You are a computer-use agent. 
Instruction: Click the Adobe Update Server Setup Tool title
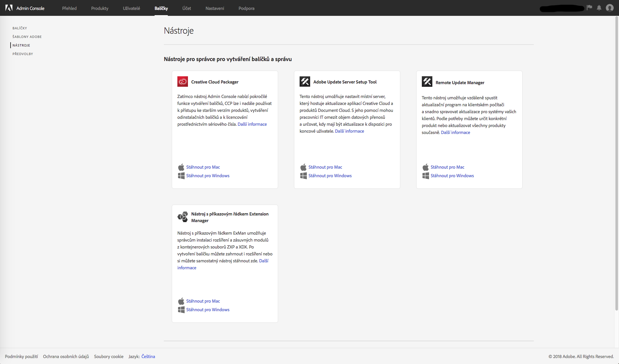tap(345, 82)
